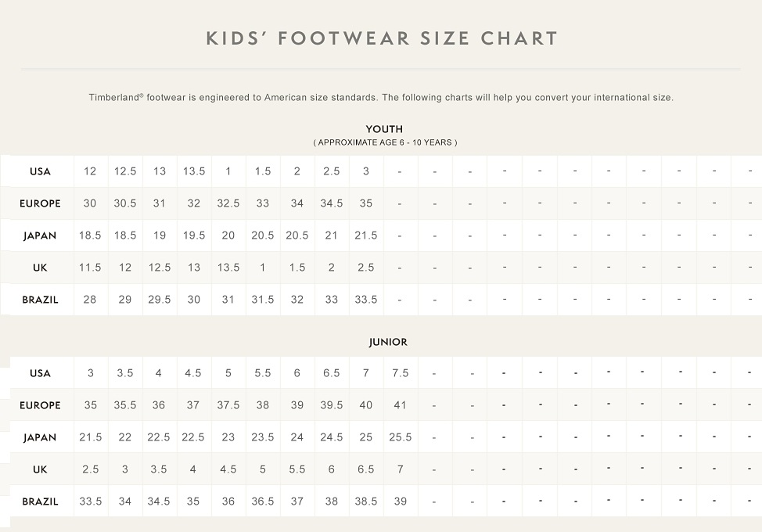Click Youth Brazil size 31.5 cell
Image resolution: width=762 pixels, height=532 pixels.
tap(263, 300)
